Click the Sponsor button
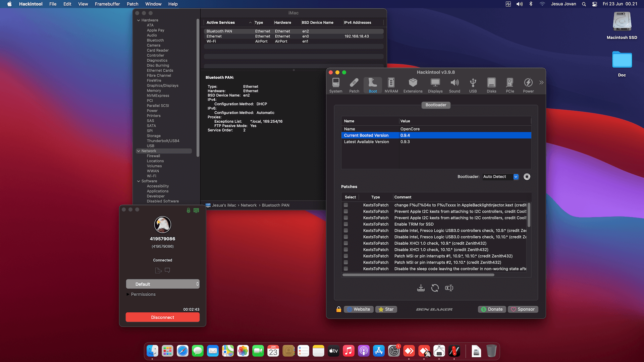This screenshot has height=362, width=644. [x=523, y=309]
